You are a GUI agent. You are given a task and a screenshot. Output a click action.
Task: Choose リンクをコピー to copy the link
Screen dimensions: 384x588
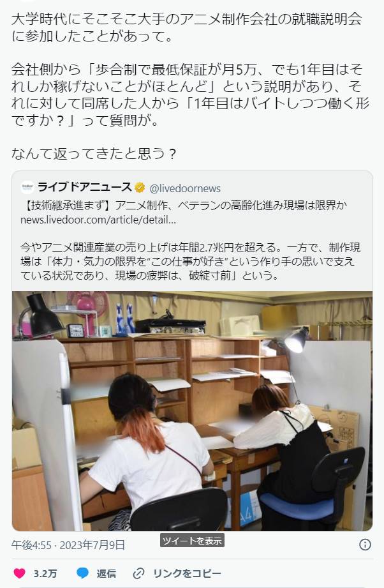click(187, 573)
